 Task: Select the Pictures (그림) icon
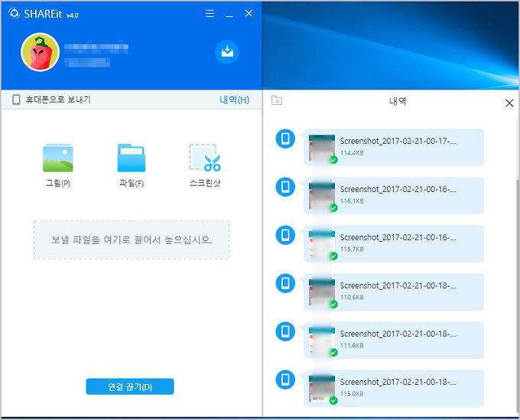[x=57, y=158]
